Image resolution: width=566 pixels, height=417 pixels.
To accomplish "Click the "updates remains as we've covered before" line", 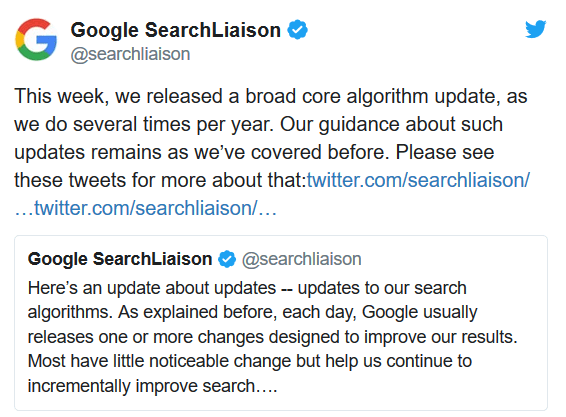I will click(254, 152).
